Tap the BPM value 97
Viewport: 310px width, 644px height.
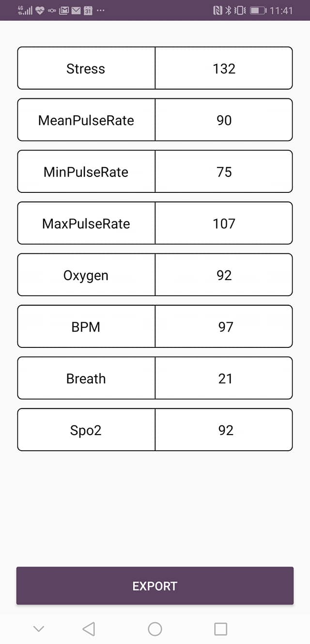(x=224, y=327)
